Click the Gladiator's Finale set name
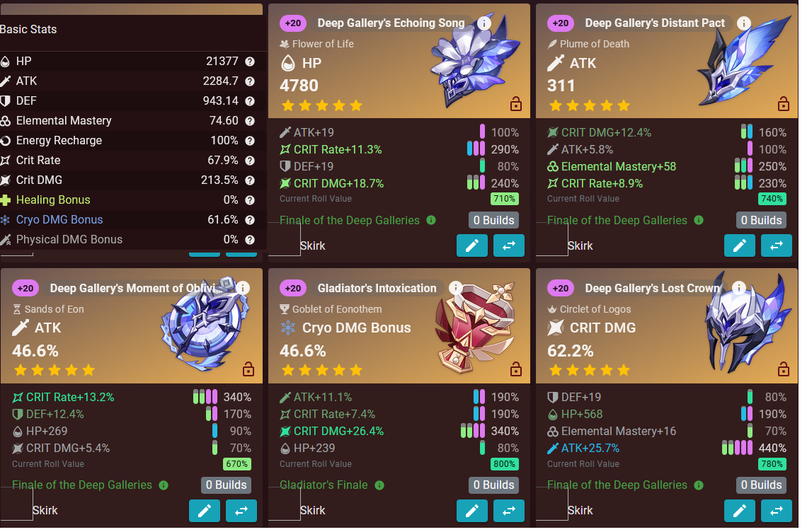 pos(324,485)
